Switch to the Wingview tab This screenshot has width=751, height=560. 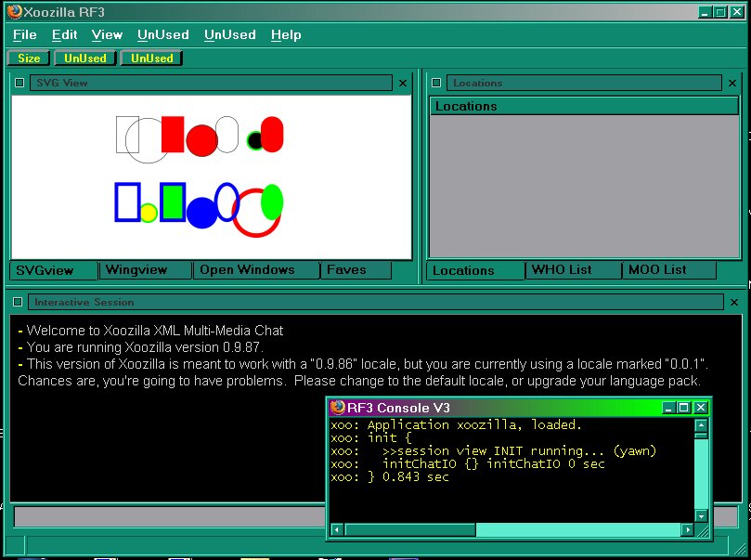coord(146,270)
